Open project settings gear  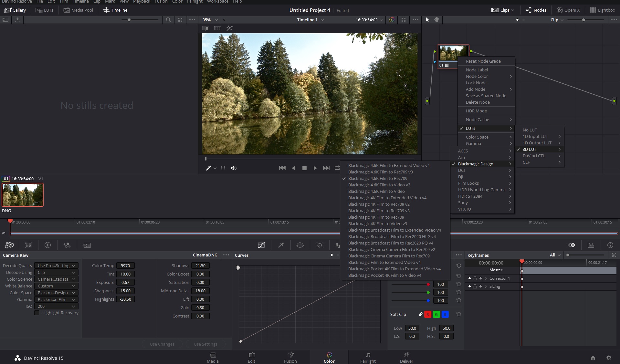[x=609, y=358]
